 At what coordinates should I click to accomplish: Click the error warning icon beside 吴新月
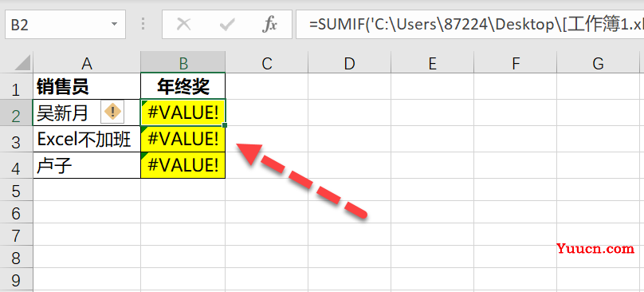point(112,112)
